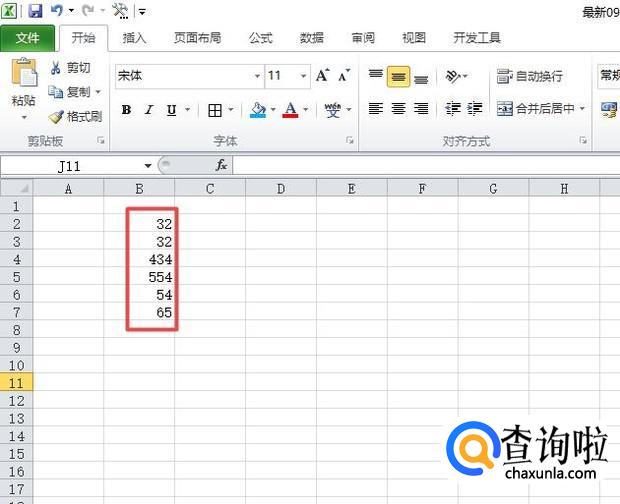This screenshot has width=620, height=504.
Task: Open the underline style dropdown arrow
Action: coord(187,109)
